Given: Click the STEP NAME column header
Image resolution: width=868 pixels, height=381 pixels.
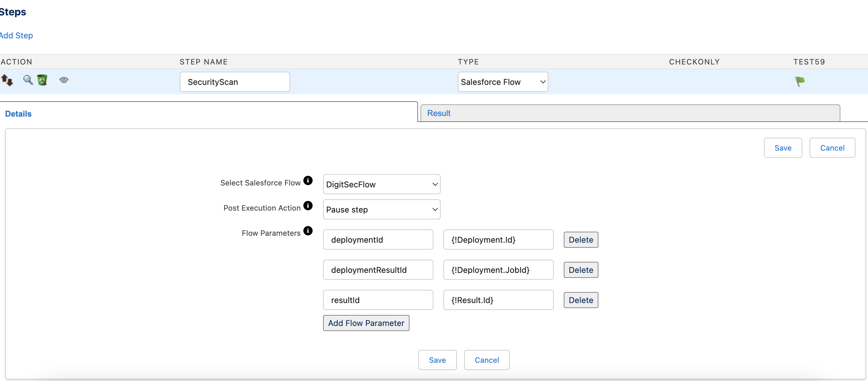Looking at the screenshot, I should tap(204, 62).
